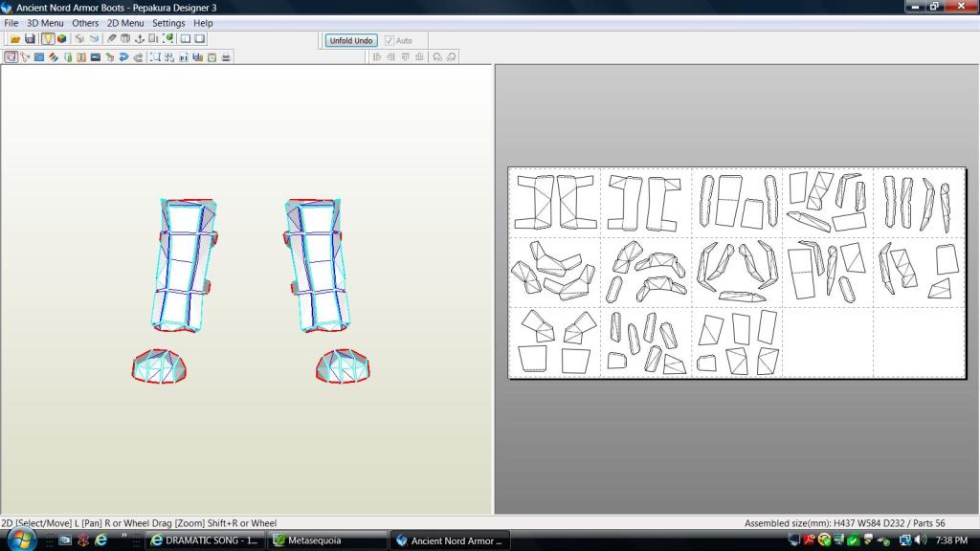Switch to split two-pane view icon

point(185,38)
